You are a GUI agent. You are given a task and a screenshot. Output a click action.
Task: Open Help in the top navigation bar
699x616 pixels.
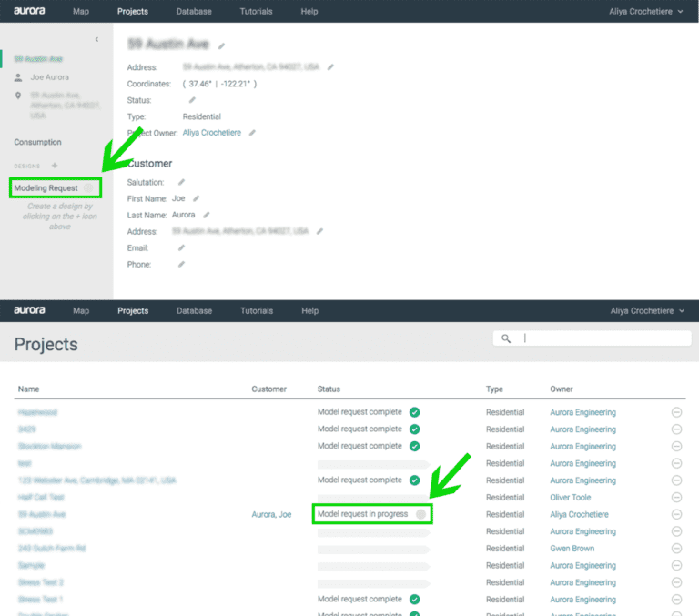[309, 12]
